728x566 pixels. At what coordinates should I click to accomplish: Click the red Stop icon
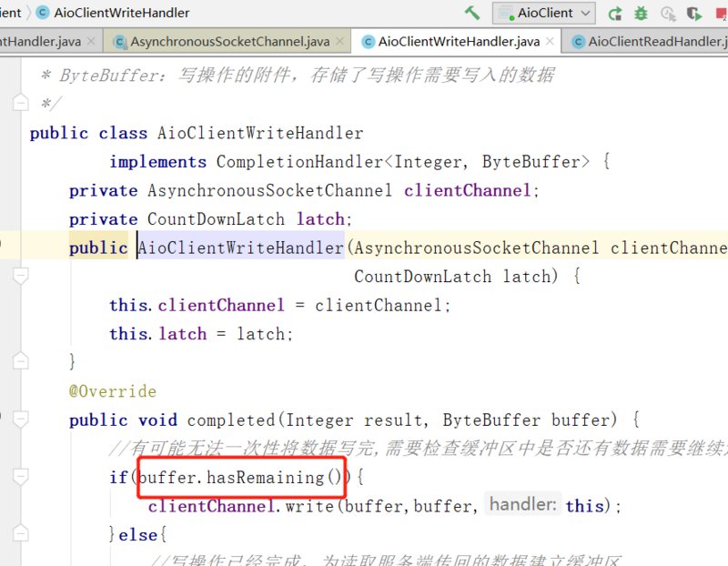(x=722, y=14)
